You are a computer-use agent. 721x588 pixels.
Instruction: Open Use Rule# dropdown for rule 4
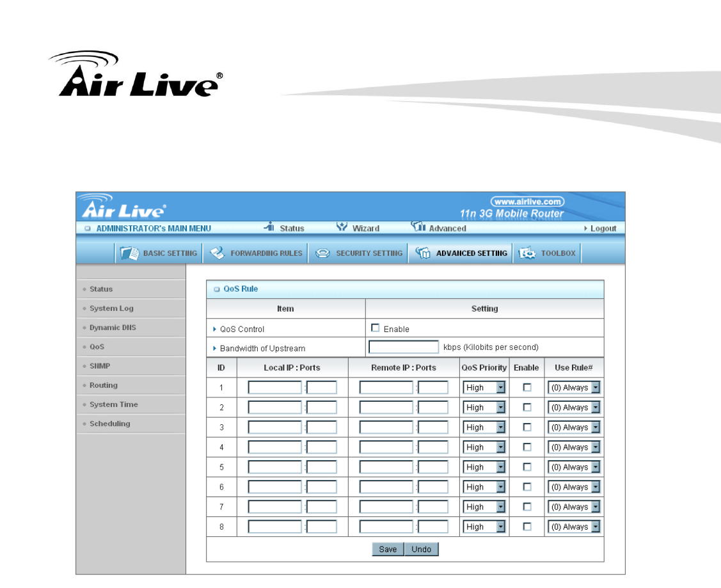(x=574, y=447)
